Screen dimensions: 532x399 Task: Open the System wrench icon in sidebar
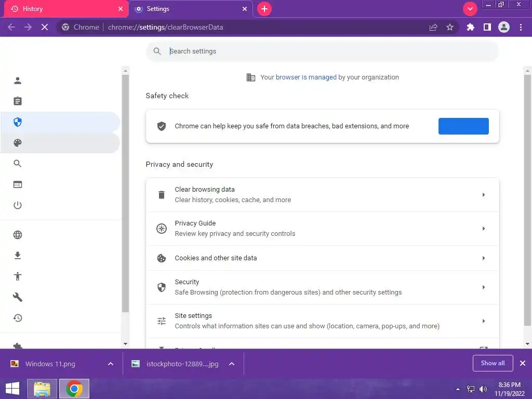[x=18, y=297]
